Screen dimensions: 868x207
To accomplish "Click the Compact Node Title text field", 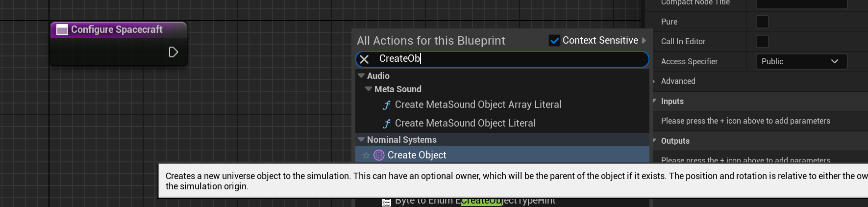I will coord(801,3).
